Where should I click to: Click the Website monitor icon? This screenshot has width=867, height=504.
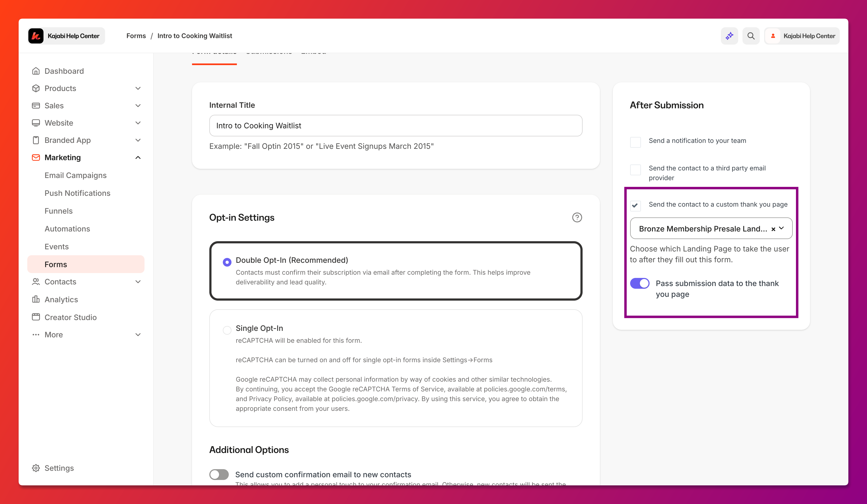click(36, 123)
